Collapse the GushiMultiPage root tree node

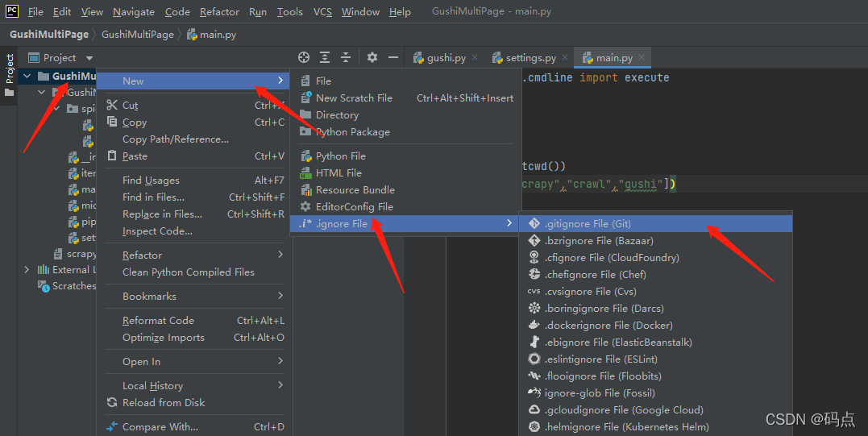[27, 76]
